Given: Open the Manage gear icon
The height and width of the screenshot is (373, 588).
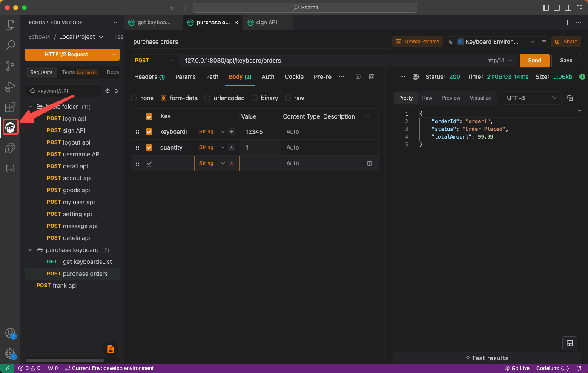Looking at the screenshot, I should [10, 353].
